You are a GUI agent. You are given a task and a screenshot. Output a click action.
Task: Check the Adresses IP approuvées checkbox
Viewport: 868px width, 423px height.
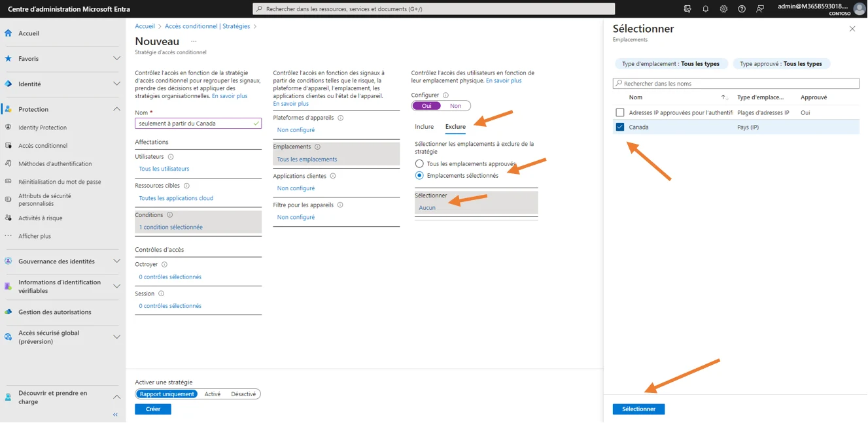[620, 112]
